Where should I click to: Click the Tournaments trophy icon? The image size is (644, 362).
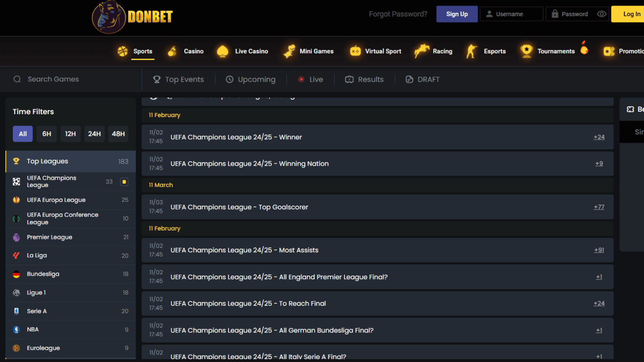click(526, 51)
